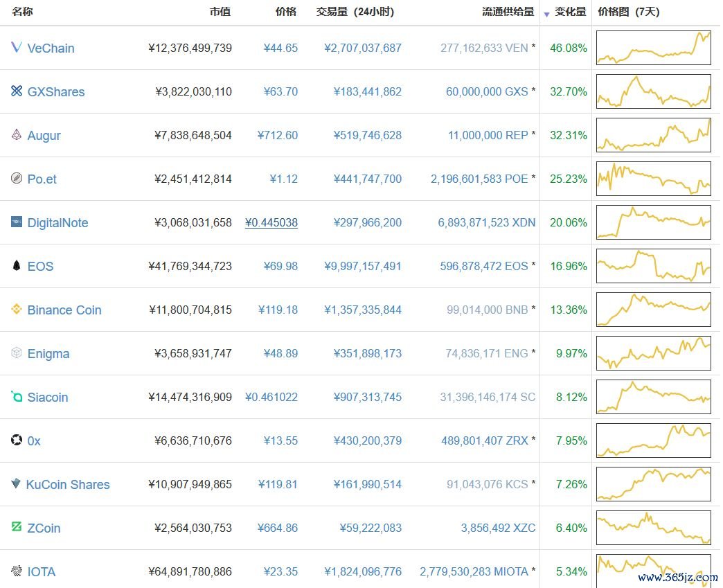
Task: Click VeChain volume ¥2,707,037,687
Action: 362,48
